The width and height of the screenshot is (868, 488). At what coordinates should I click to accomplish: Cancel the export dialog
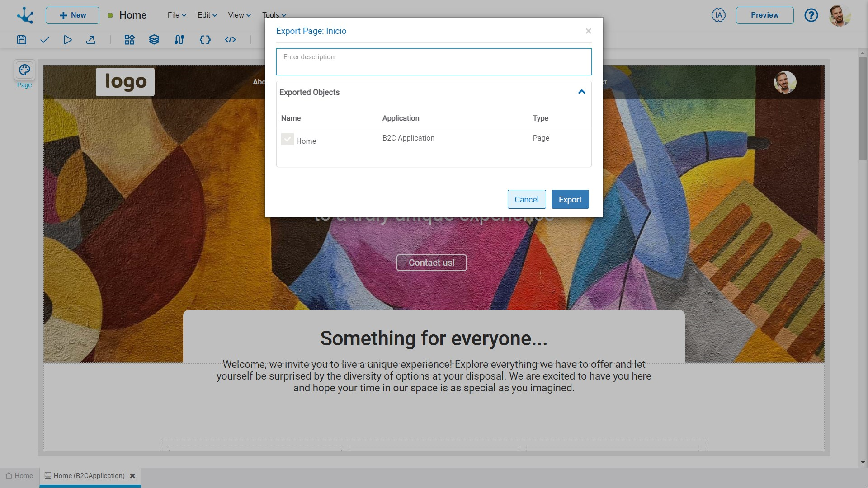pyautogui.click(x=526, y=199)
